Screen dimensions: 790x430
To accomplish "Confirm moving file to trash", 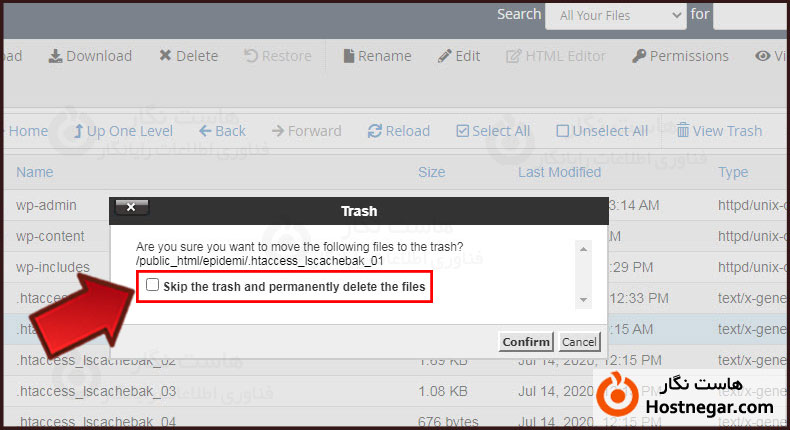I will point(526,342).
